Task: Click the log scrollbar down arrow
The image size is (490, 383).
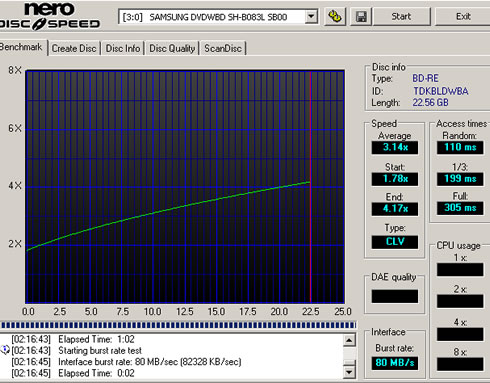Action: [349, 372]
